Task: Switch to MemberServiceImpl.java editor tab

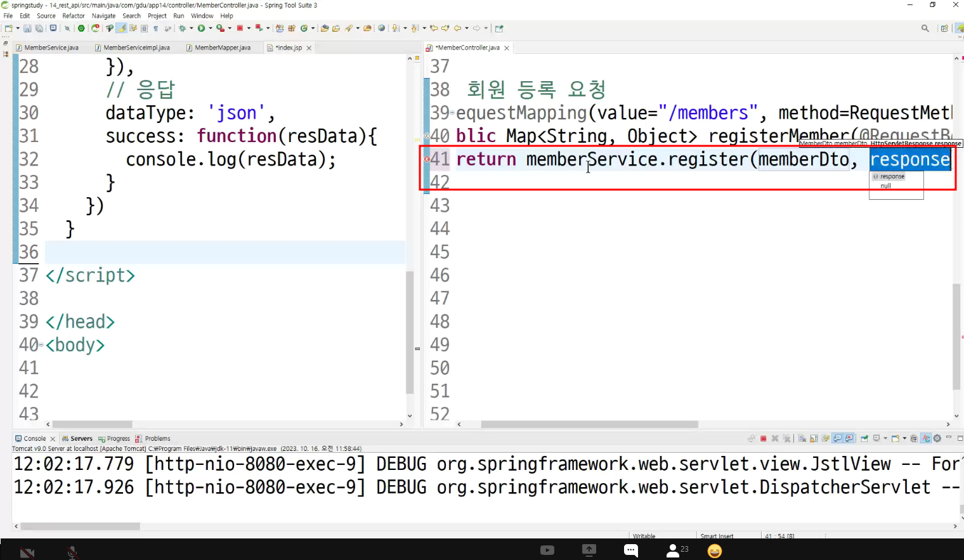Action: pos(133,48)
